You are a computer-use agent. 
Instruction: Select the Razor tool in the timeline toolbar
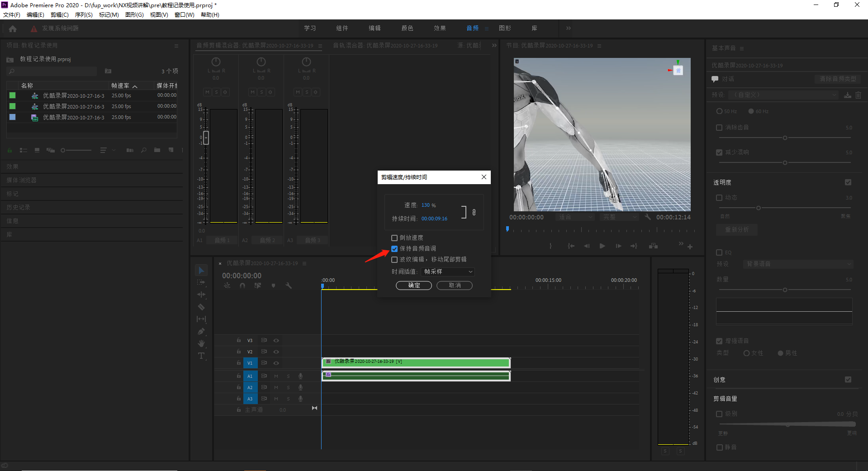(201, 307)
